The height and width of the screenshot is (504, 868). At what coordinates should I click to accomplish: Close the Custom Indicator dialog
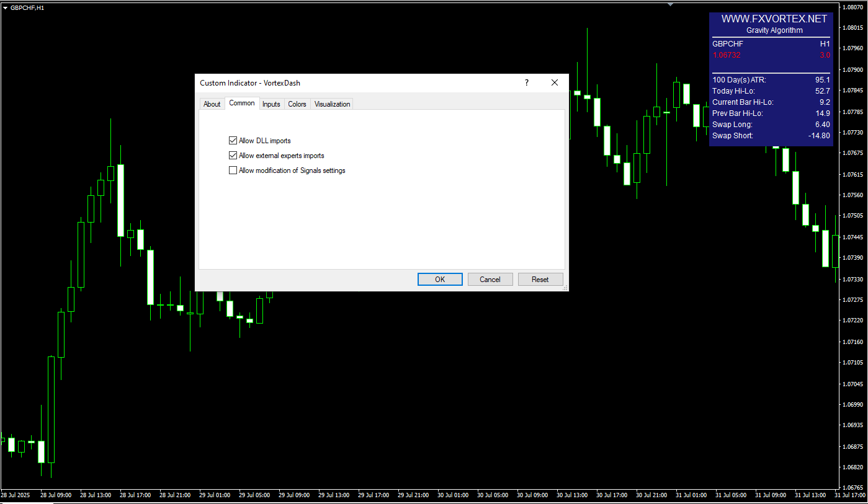coord(555,82)
